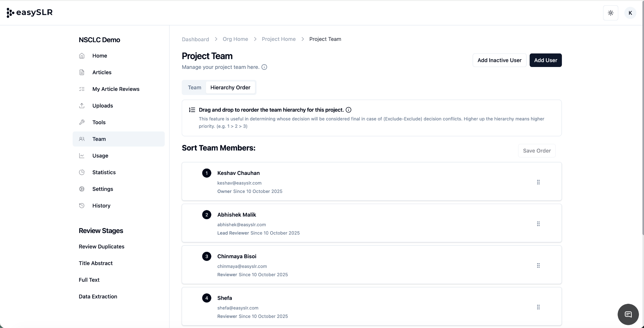Select the Hierarchy Order tab
The width and height of the screenshot is (644, 328).
click(x=230, y=87)
